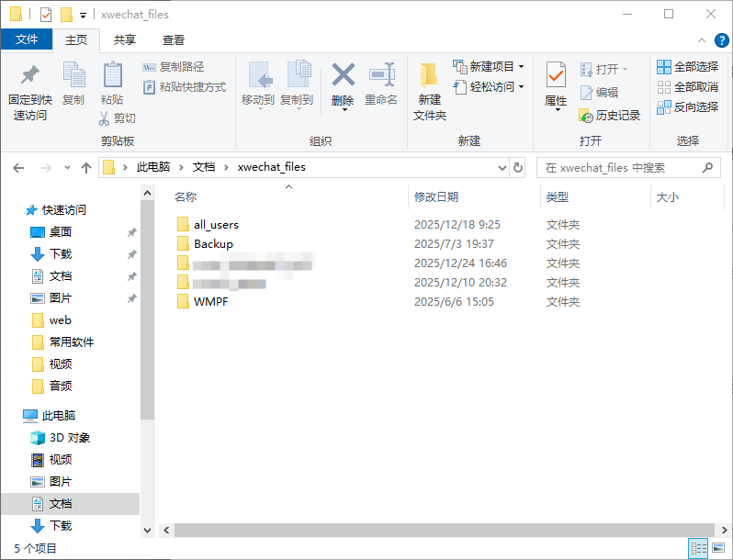Select the Backup folder

click(x=214, y=244)
